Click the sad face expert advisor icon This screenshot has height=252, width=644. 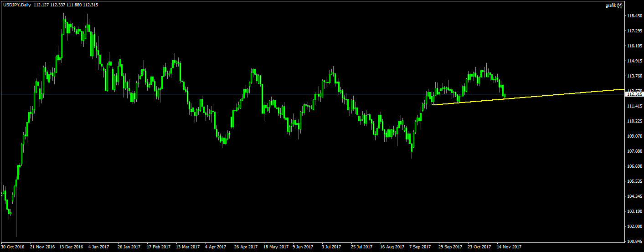[619, 5]
